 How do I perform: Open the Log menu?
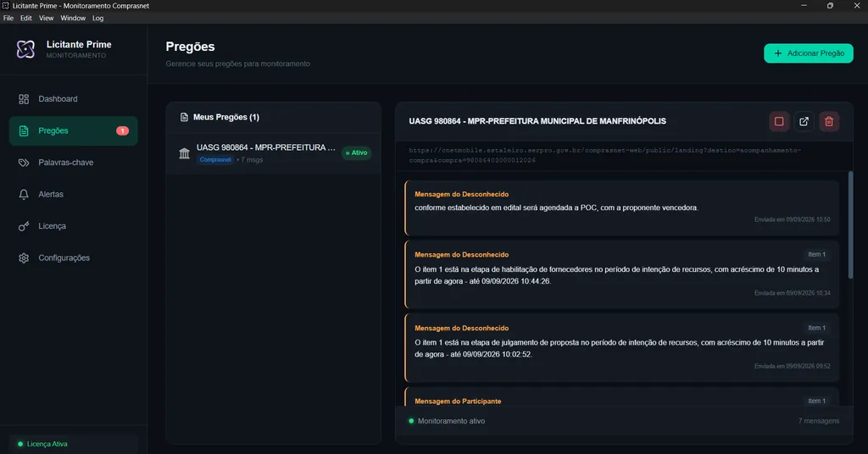(x=98, y=19)
